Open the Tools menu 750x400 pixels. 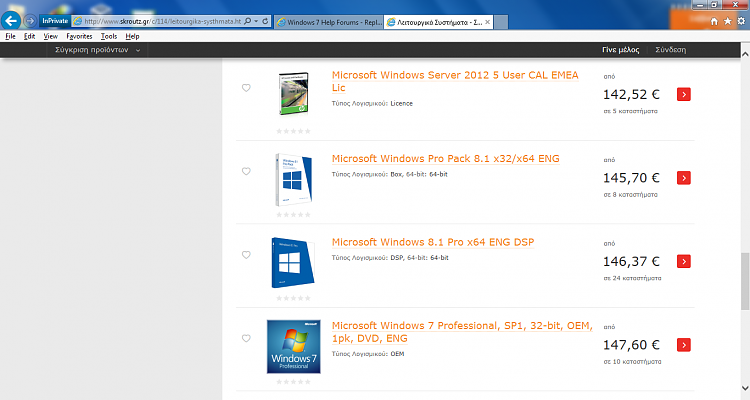point(109,36)
